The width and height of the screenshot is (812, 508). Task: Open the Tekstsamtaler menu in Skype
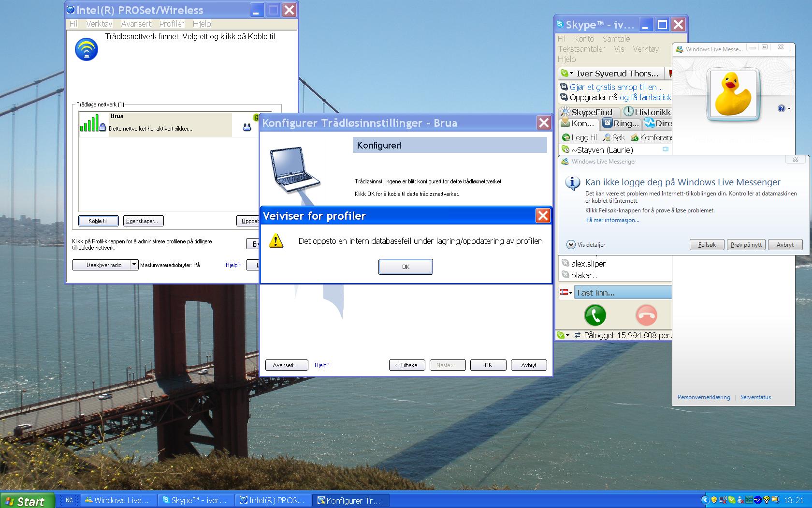point(581,49)
